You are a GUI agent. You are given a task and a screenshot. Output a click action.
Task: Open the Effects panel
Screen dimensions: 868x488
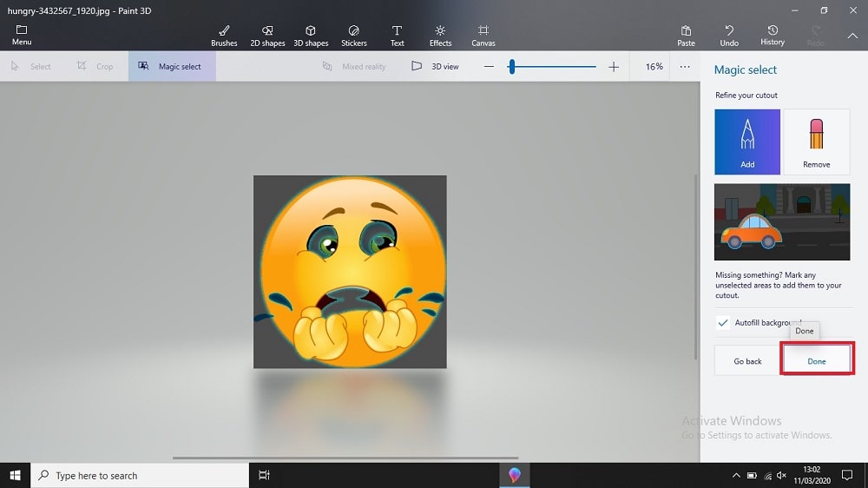[x=440, y=36]
